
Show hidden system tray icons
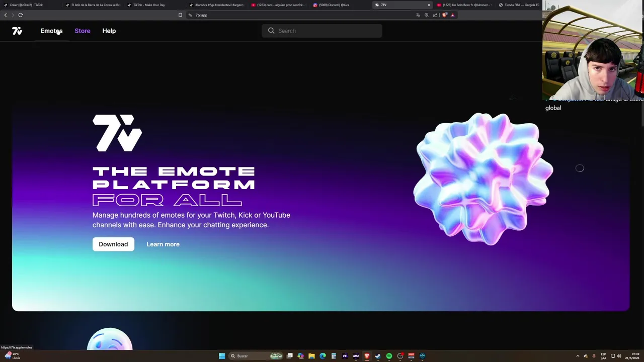click(578, 356)
